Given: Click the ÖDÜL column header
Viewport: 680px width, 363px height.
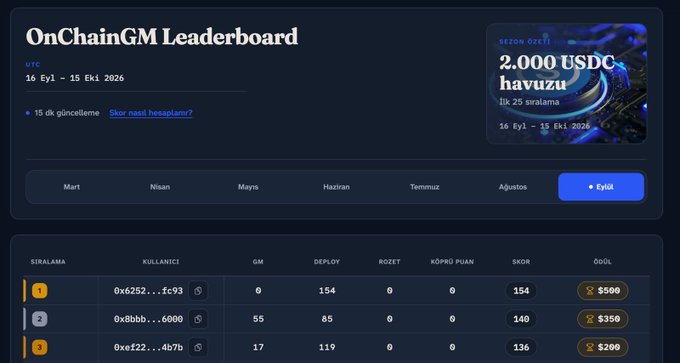Looking at the screenshot, I should (602, 262).
